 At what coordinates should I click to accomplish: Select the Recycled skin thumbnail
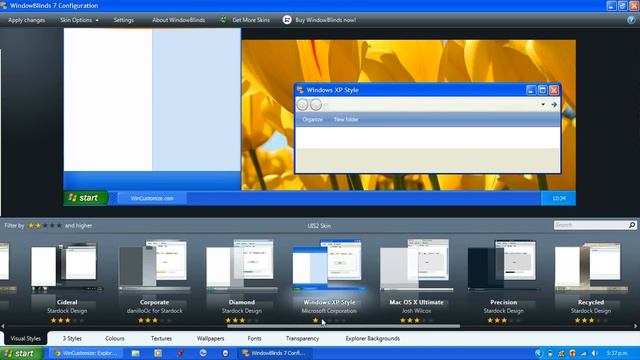591,267
